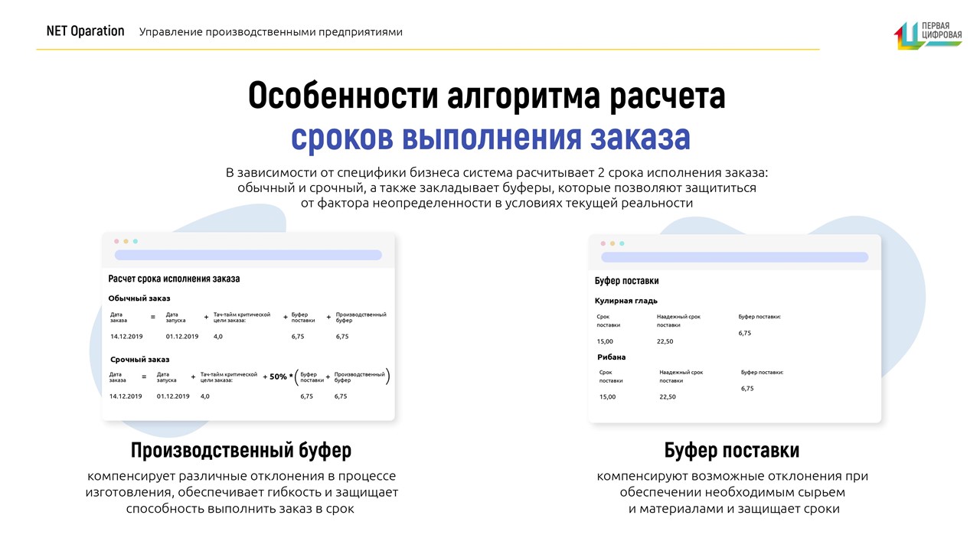
Task: Click yellow dot in order calculation window
Action: click(x=126, y=241)
